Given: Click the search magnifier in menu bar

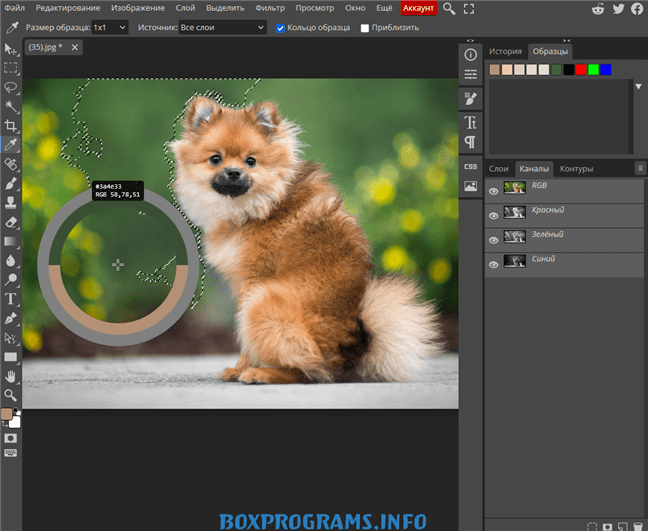Looking at the screenshot, I should 449,9.
